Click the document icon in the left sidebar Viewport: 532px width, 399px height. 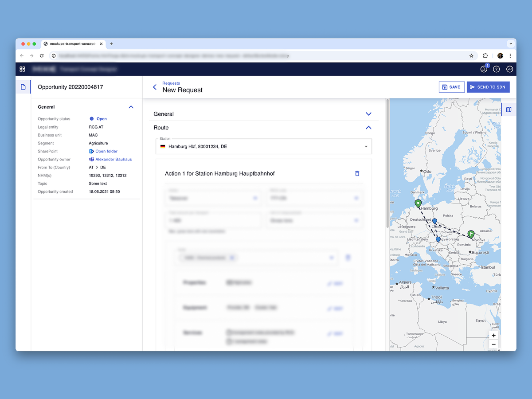[x=23, y=87]
